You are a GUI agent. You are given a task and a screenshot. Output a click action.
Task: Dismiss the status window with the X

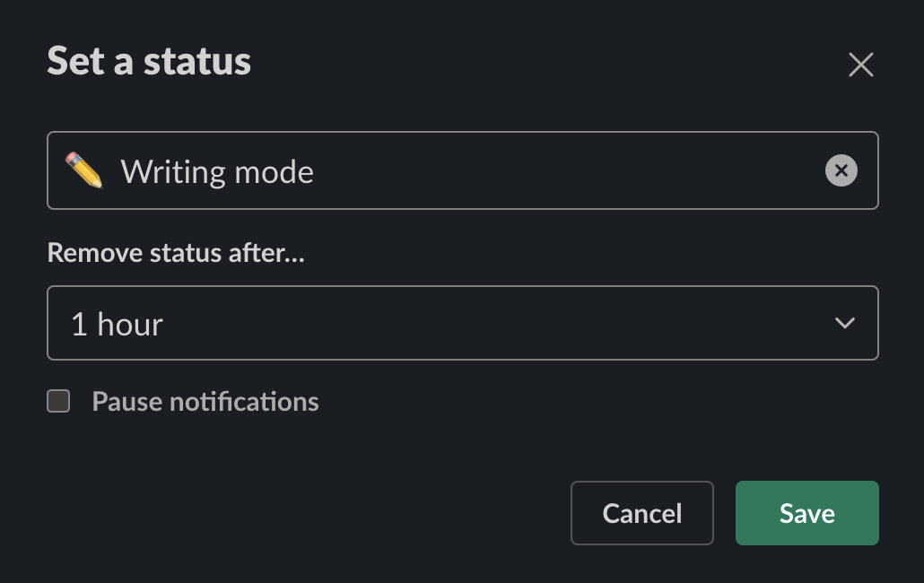tap(860, 65)
